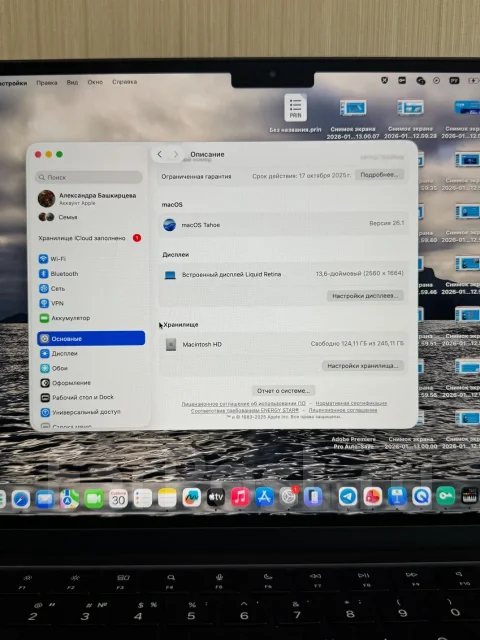Open the Вид menu
This screenshot has height=640, width=480.
tap(72, 82)
